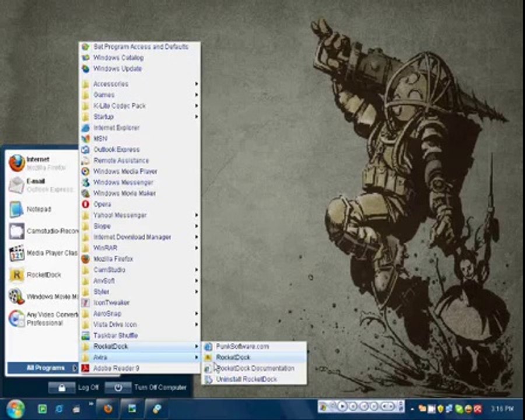Click the Internet Explorer icon in programs
Screen dimensions: 525x420
[x=86, y=128]
